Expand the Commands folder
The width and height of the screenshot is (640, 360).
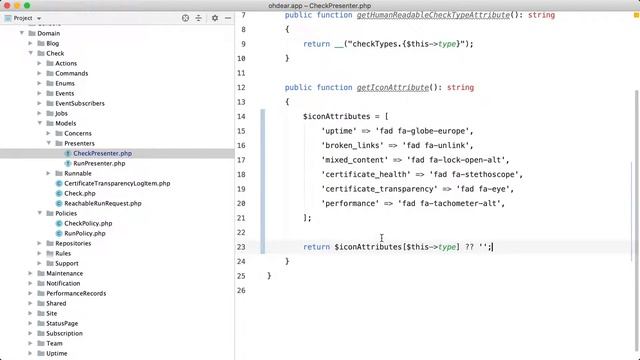tap(39, 73)
